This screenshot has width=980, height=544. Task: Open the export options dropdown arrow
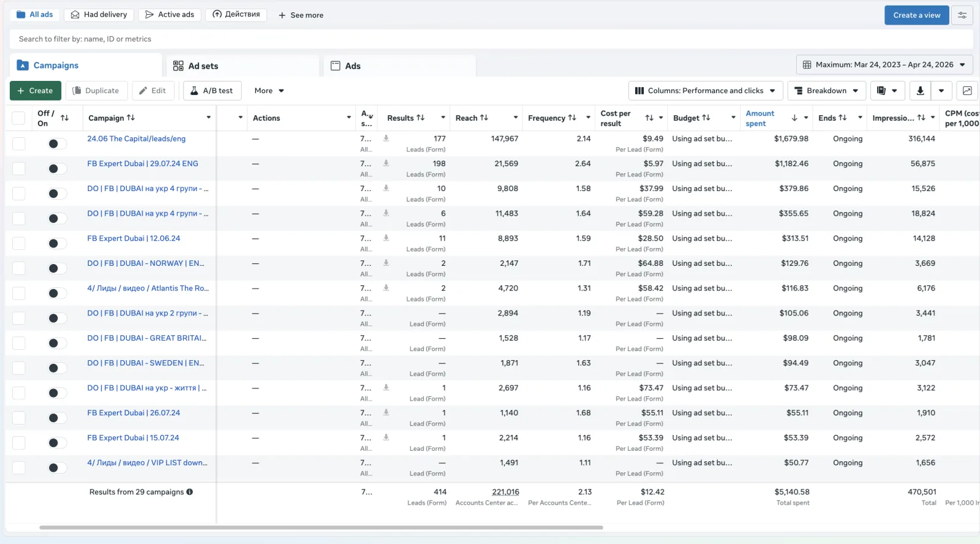pos(941,91)
